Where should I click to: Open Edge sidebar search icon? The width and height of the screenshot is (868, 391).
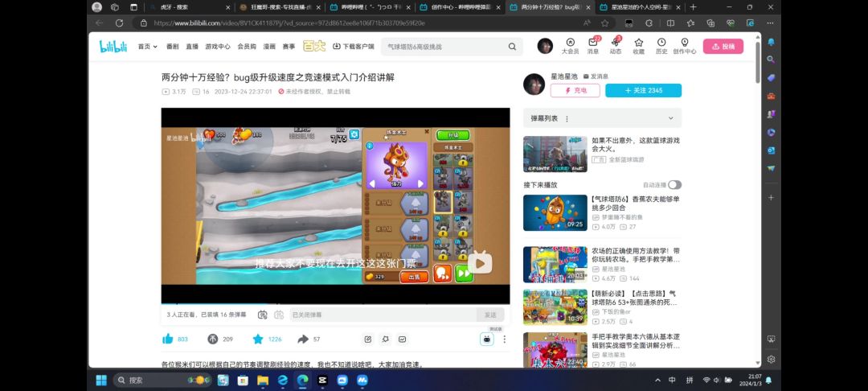tap(771, 60)
